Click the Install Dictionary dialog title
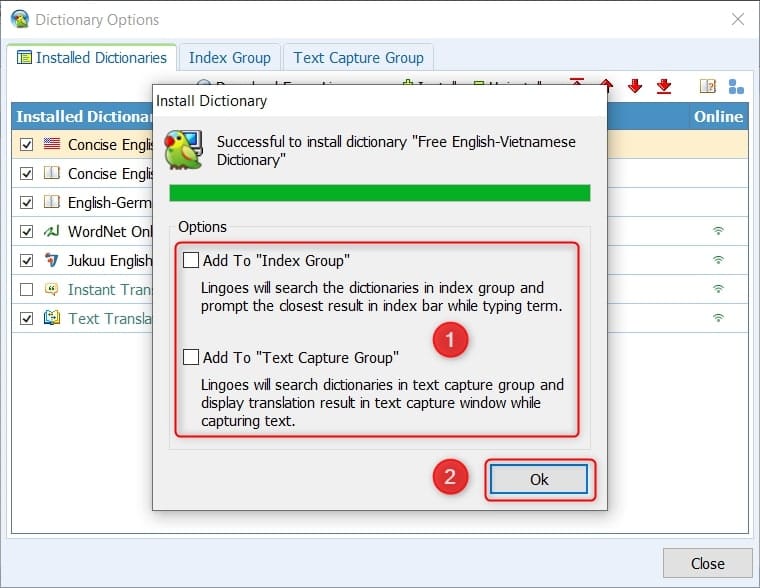The height and width of the screenshot is (588, 760). 211,101
